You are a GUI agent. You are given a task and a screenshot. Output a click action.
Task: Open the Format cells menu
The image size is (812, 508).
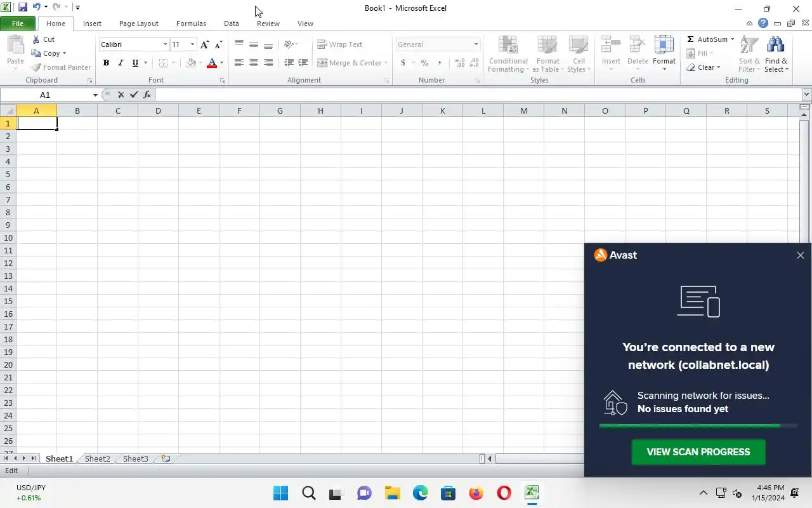[664, 55]
